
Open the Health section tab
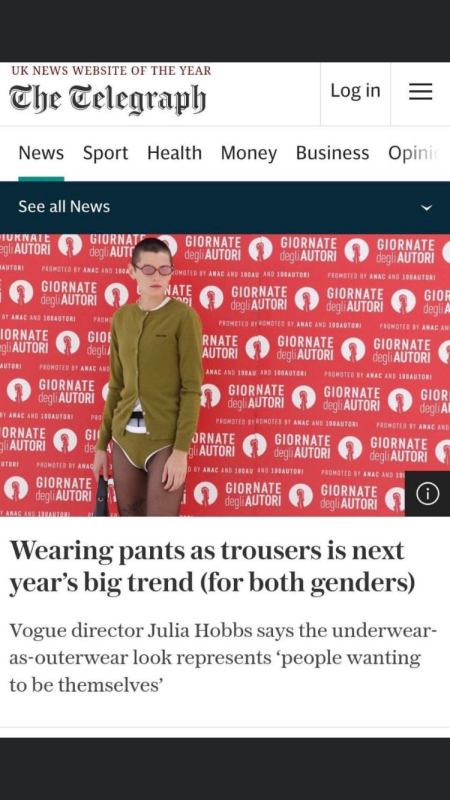174,153
